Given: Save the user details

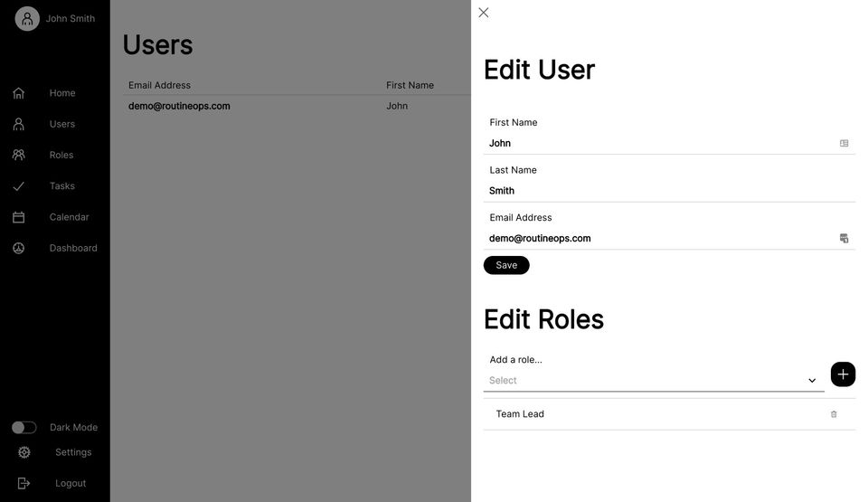Looking at the screenshot, I should [x=506, y=265].
